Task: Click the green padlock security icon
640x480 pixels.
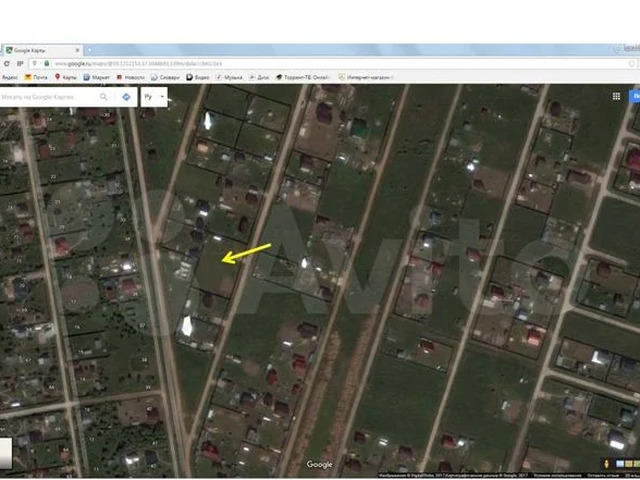Action: [47, 64]
